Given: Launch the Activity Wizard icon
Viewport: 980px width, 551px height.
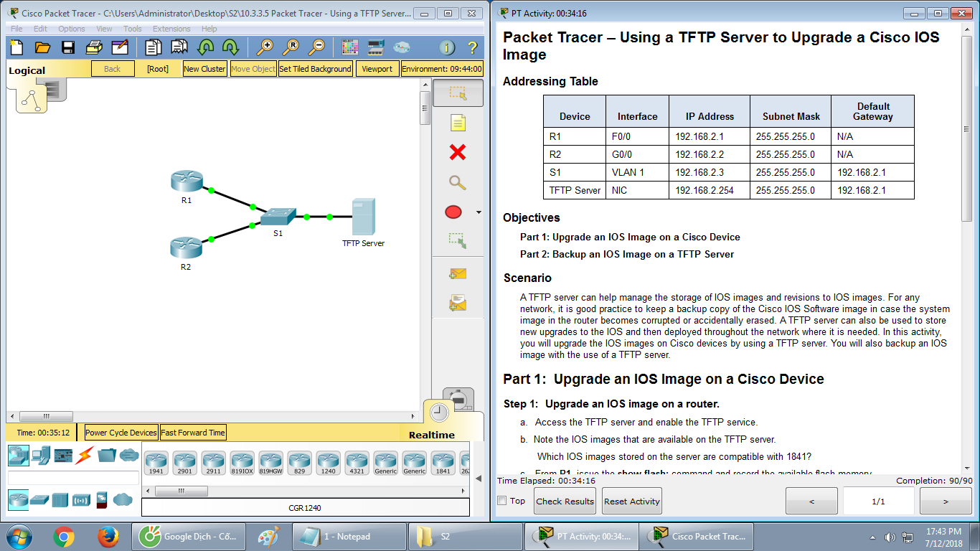Looking at the screenshot, I should (x=120, y=47).
